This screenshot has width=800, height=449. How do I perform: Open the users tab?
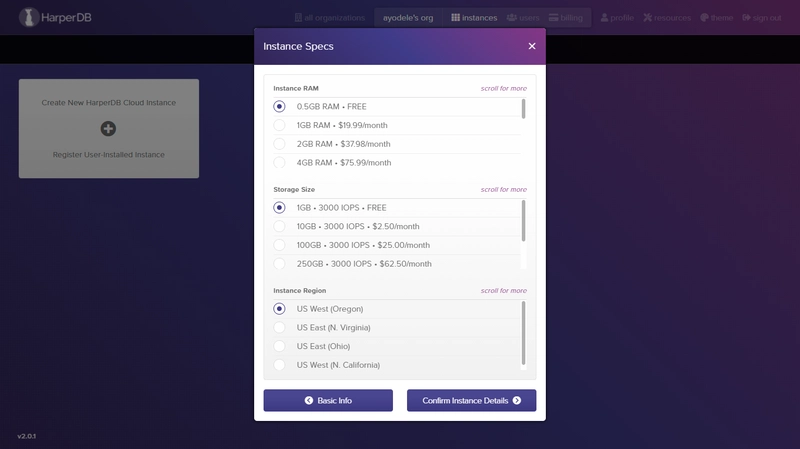click(x=523, y=18)
